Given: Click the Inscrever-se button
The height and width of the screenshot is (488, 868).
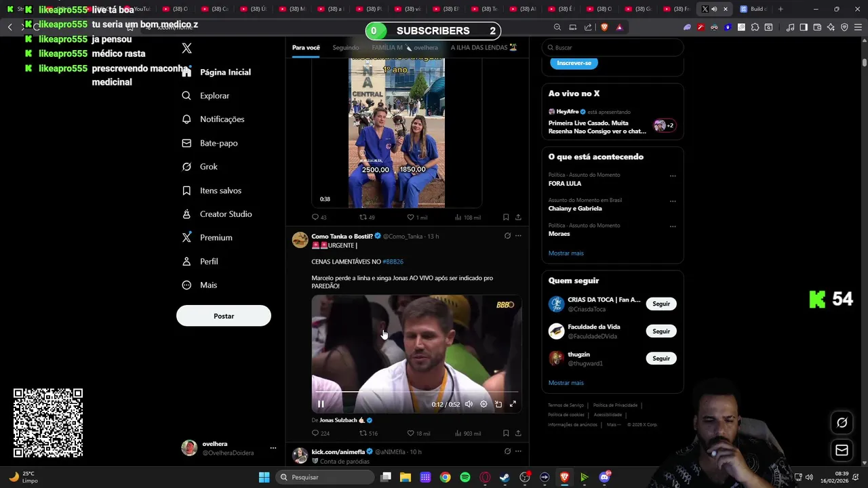Looking at the screenshot, I should click(574, 63).
